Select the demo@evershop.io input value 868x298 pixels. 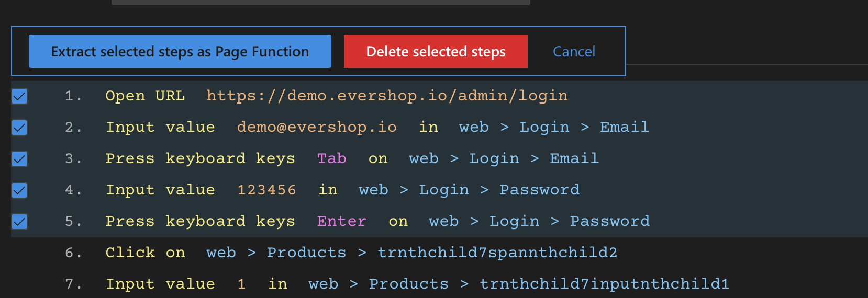click(317, 127)
